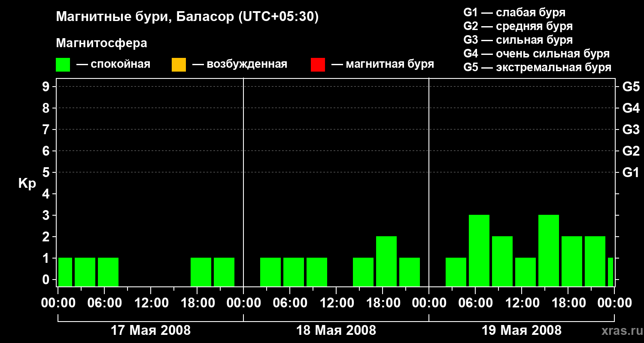Select 'G5 — экстремальная буря' legend line
Screen dimensions: 644x343
(x=537, y=67)
